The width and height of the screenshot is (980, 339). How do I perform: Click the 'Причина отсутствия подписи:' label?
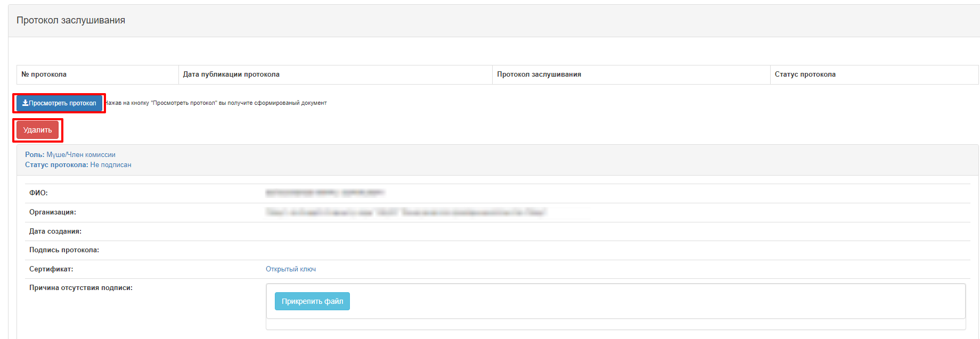pyautogui.click(x=81, y=288)
